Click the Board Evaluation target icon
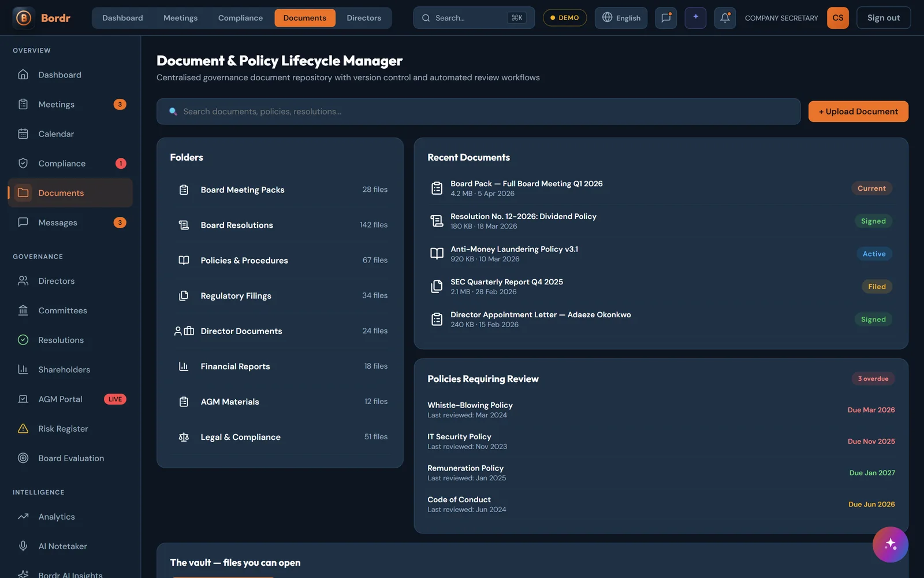Image resolution: width=924 pixels, height=578 pixels. (23, 458)
